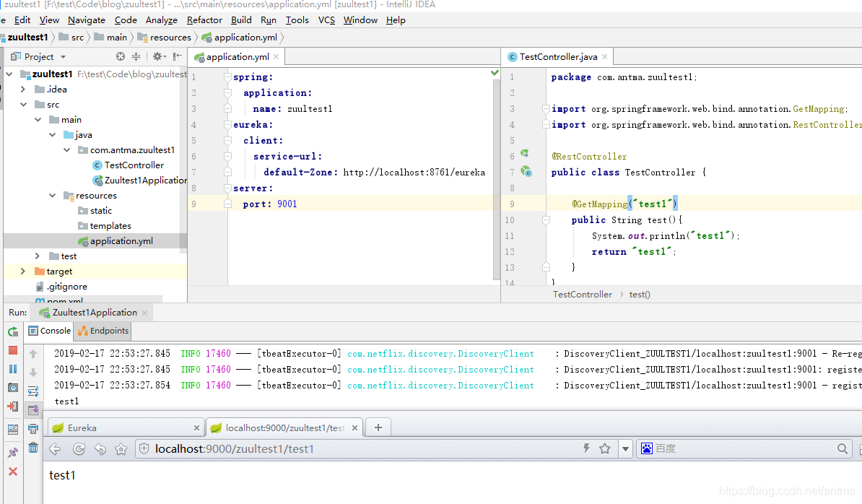Image resolution: width=862 pixels, height=504 pixels.
Task: Pause the program output in the Run panel
Action: [x=13, y=369]
